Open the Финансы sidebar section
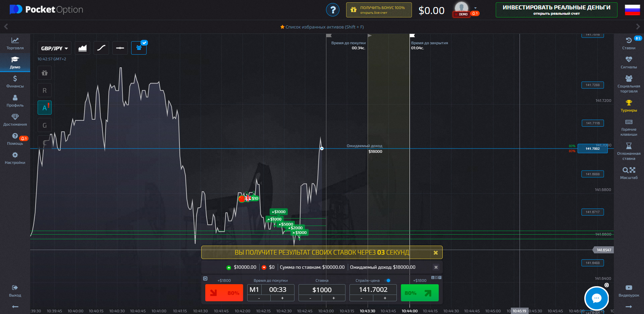 point(15,81)
